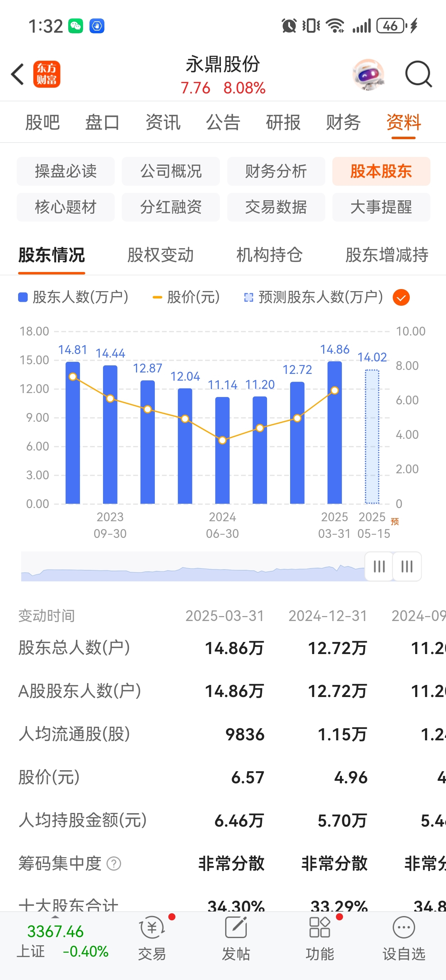Screen dimensions: 446x980
Task: Tap the 14.86 bar for 2025-03-31
Action: (334, 432)
